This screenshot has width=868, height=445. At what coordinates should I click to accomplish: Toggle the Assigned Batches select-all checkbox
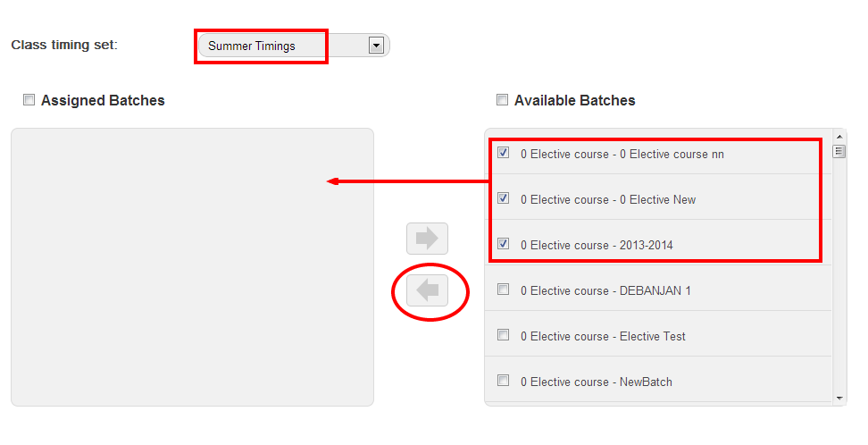(29, 100)
